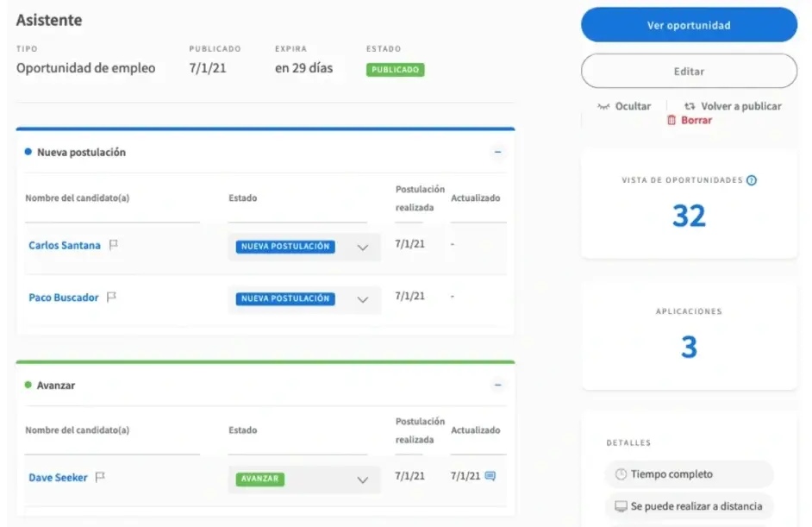
Task: Click the Ver oportunidad button
Action: [x=689, y=25]
